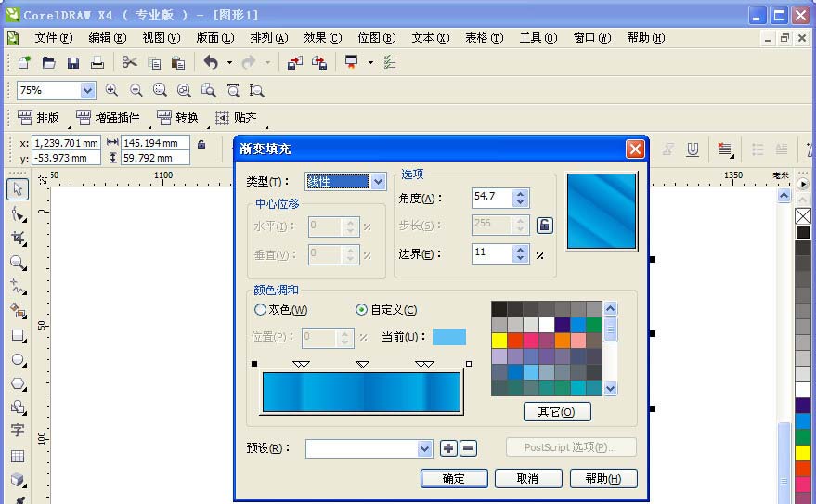Select the Shape edit tool
Screen dimensions: 816x504
(18, 213)
